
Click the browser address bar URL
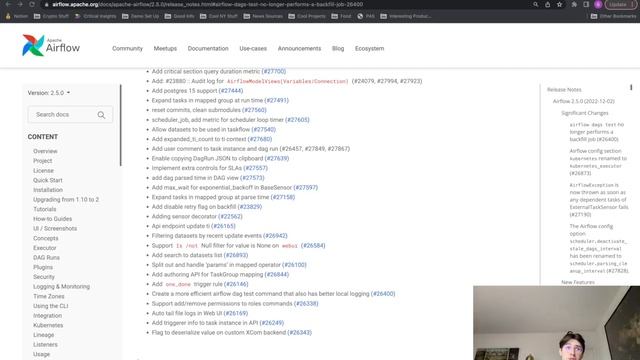point(207,4)
